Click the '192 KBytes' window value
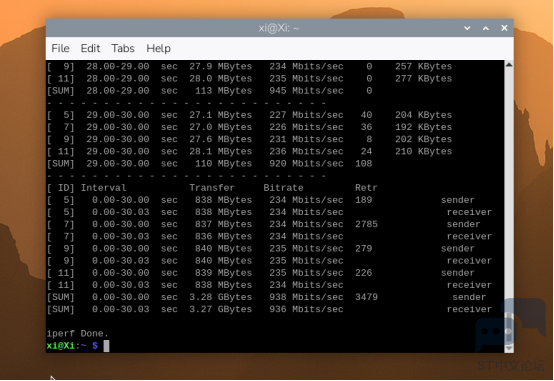 pyautogui.click(x=424, y=127)
